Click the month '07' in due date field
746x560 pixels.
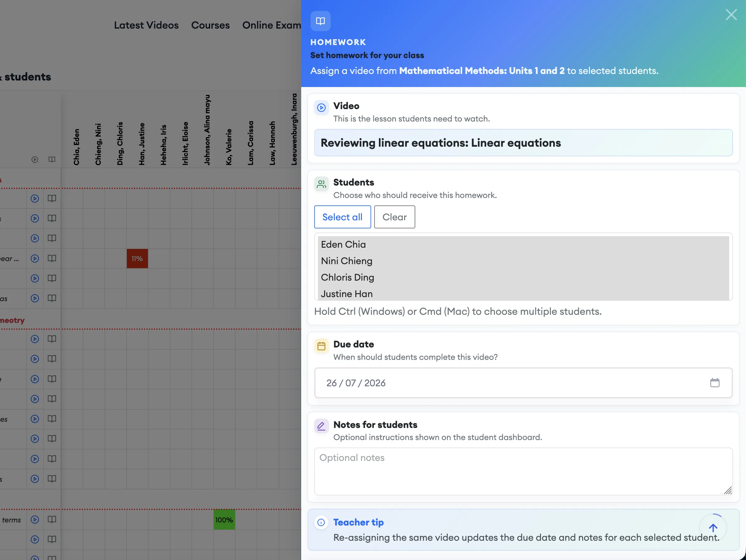(350, 383)
